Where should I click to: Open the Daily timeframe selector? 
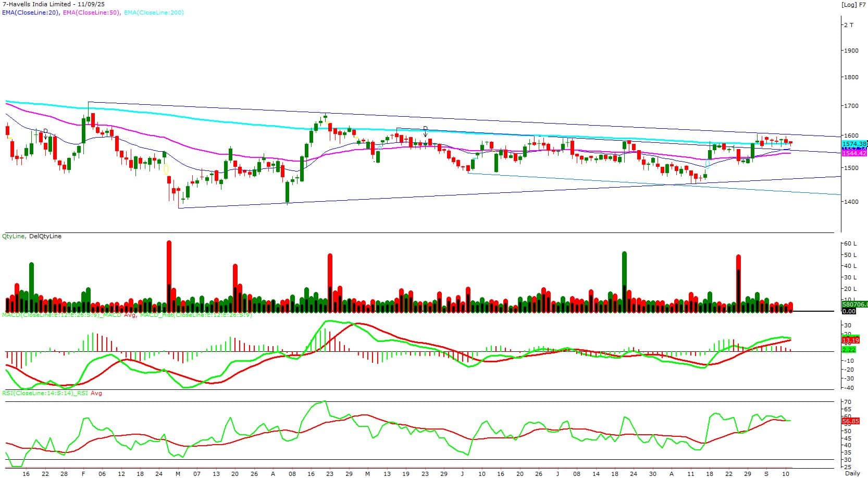(x=852, y=473)
